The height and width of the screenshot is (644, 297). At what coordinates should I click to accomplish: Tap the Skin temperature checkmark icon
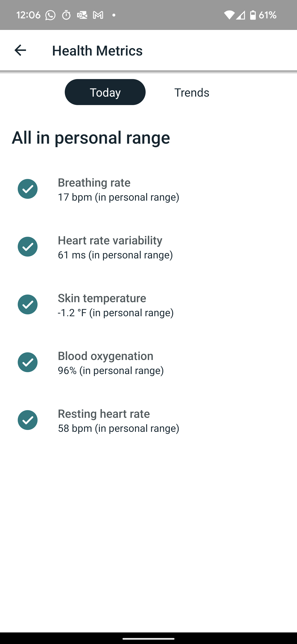(x=28, y=304)
